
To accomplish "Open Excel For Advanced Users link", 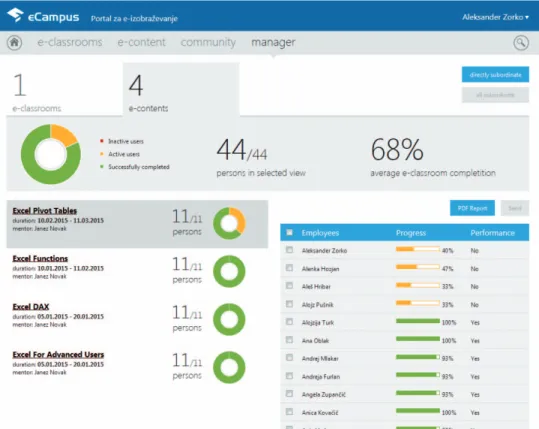I will (58, 354).
